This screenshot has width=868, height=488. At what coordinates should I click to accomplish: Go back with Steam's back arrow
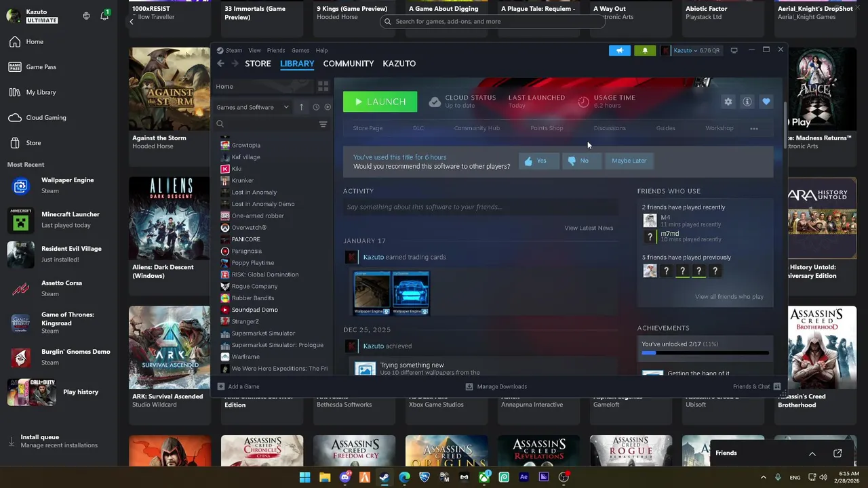[x=221, y=64]
